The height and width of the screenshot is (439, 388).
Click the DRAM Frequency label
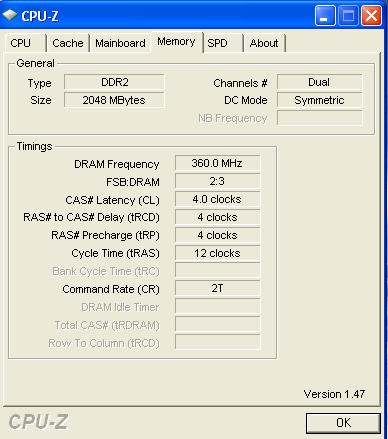[117, 164]
